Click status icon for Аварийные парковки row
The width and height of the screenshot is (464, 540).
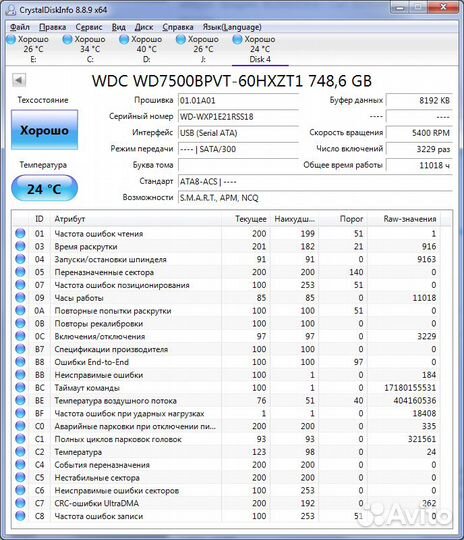20,426
